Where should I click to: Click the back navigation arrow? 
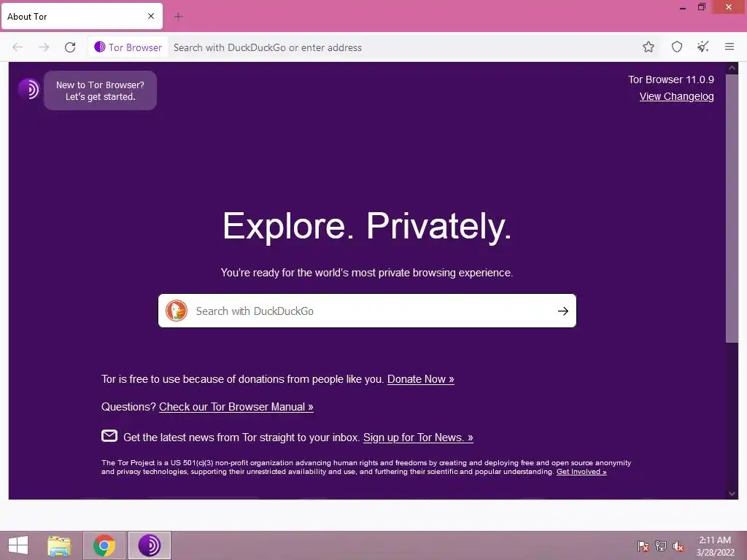click(x=18, y=47)
